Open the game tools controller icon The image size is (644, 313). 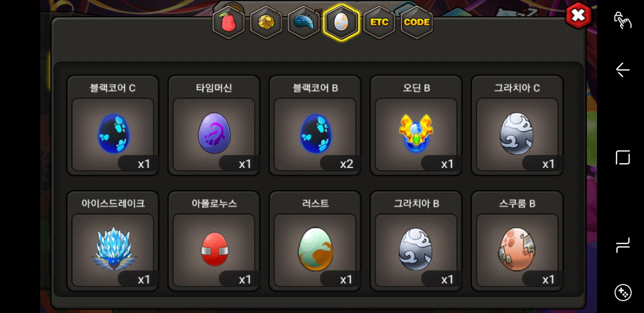[x=623, y=293]
